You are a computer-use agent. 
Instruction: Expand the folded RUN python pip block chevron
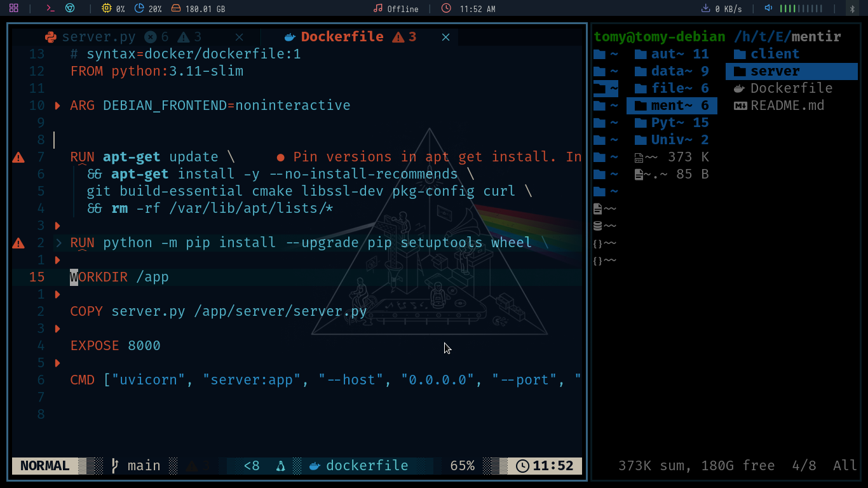click(58, 243)
